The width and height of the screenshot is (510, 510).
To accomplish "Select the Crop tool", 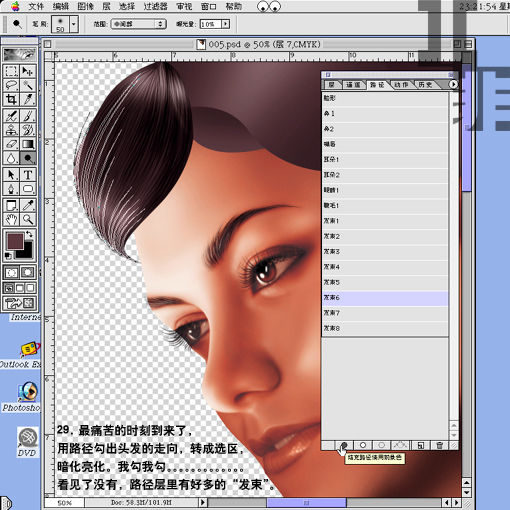I will click(11, 99).
